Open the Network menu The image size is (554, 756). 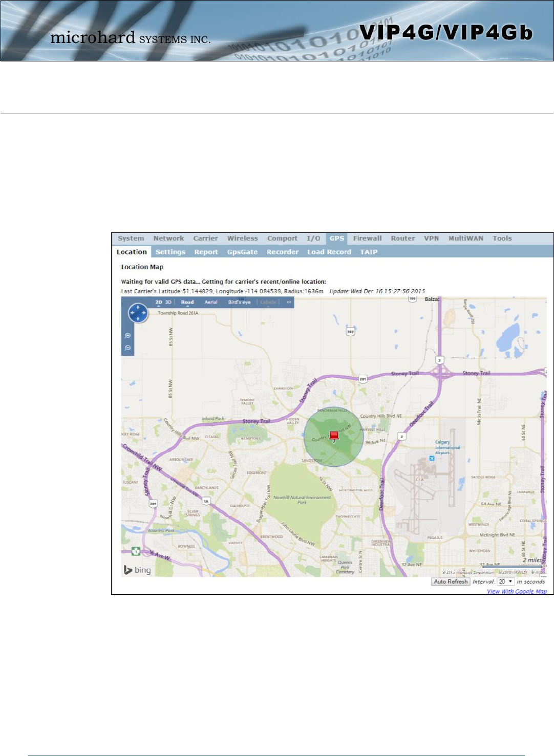pos(168,239)
